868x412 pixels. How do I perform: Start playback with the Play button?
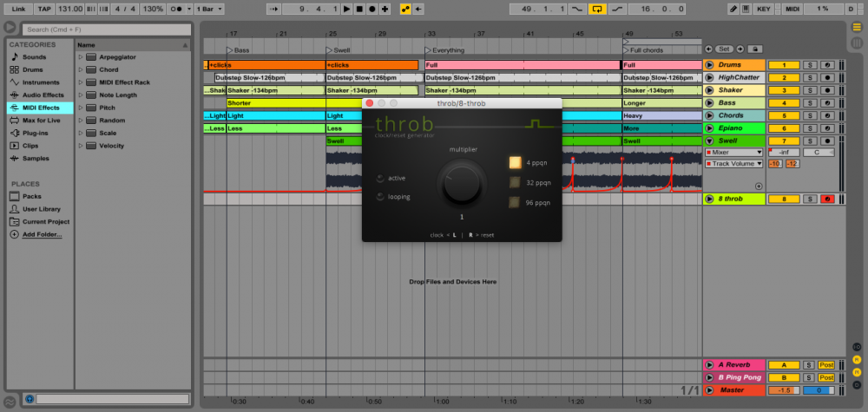click(x=346, y=9)
